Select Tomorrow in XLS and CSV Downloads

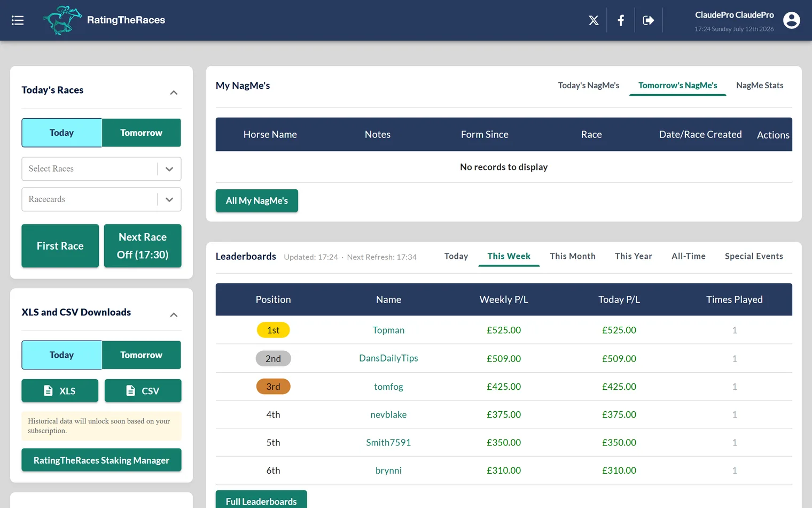pyautogui.click(x=141, y=355)
